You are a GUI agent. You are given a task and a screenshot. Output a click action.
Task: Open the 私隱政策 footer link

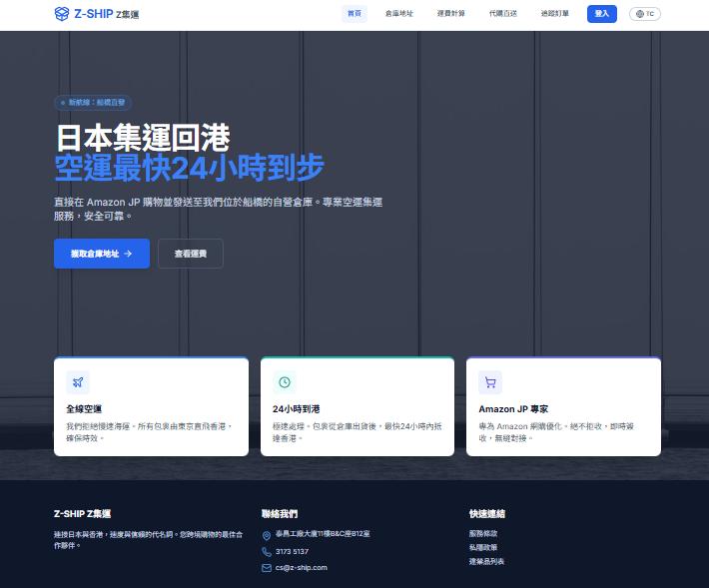coord(483,547)
